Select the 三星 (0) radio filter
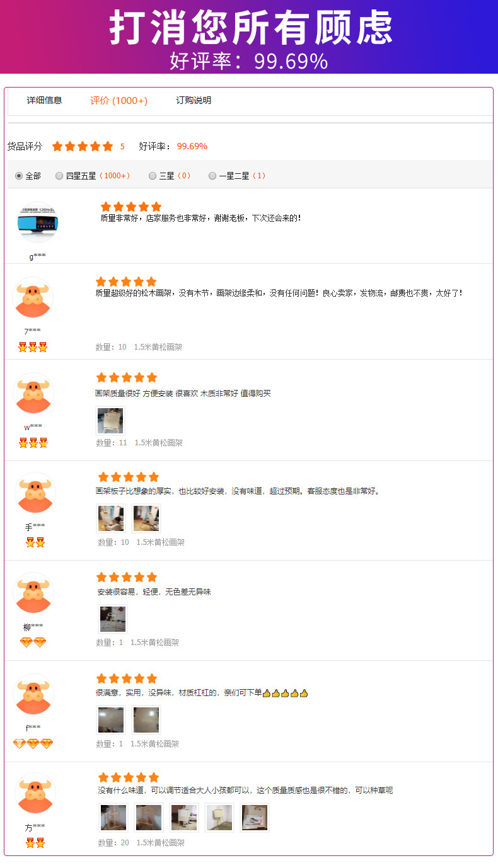This screenshot has width=498, height=868. click(153, 176)
